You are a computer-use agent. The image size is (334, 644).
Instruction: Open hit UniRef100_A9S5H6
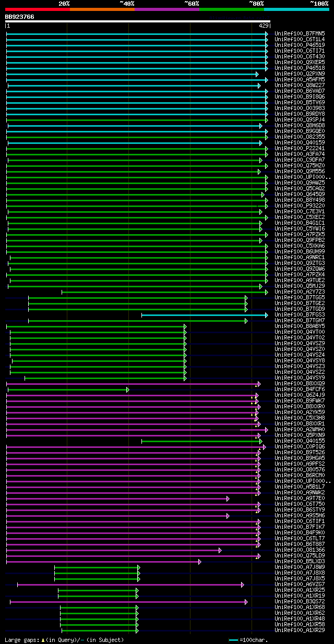(x=300, y=515)
